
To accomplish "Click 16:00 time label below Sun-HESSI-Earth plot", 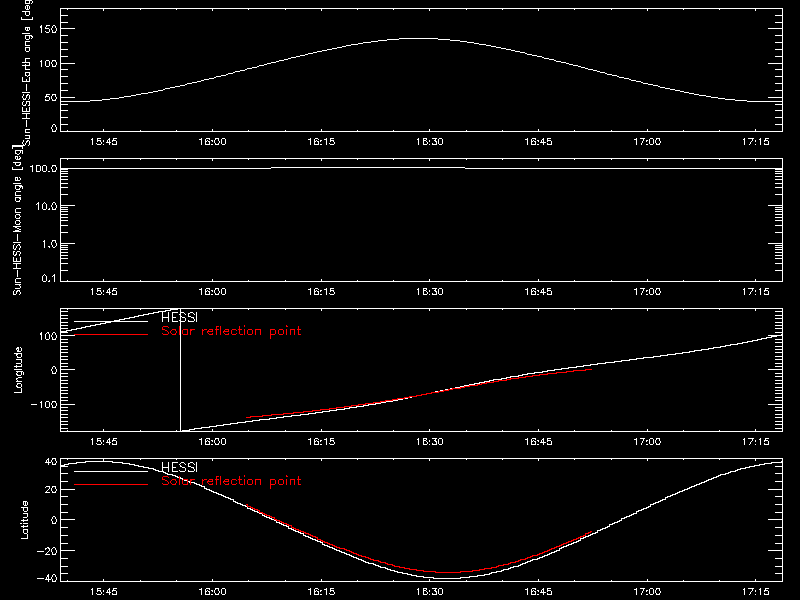I will tap(212, 142).
